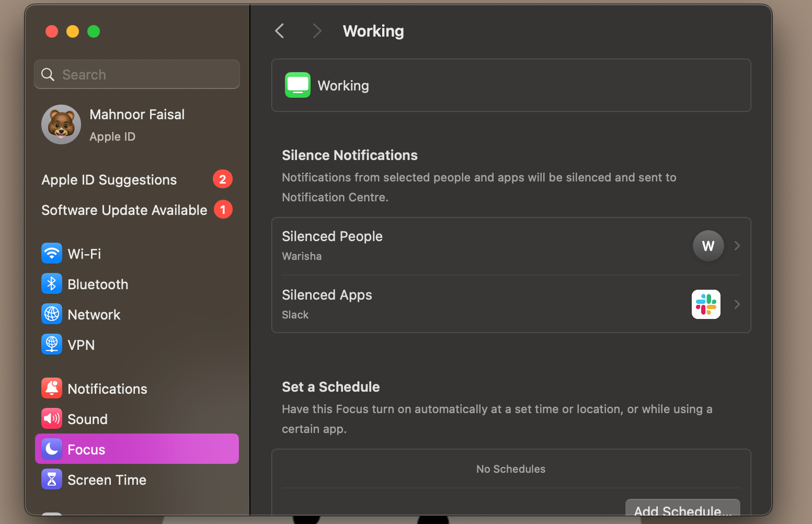Viewport: 812px width, 524px height.
Task: Select the Bluetooth icon in sidebar
Action: pos(52,283)
